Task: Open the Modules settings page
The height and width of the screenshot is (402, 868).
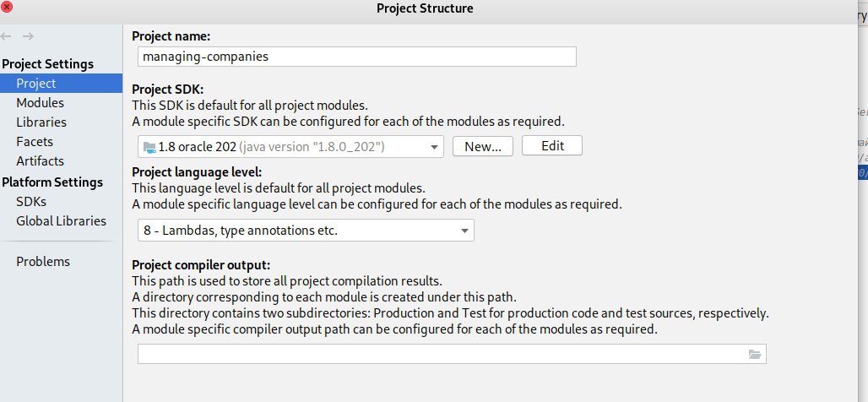Action: tap(40, 103)
